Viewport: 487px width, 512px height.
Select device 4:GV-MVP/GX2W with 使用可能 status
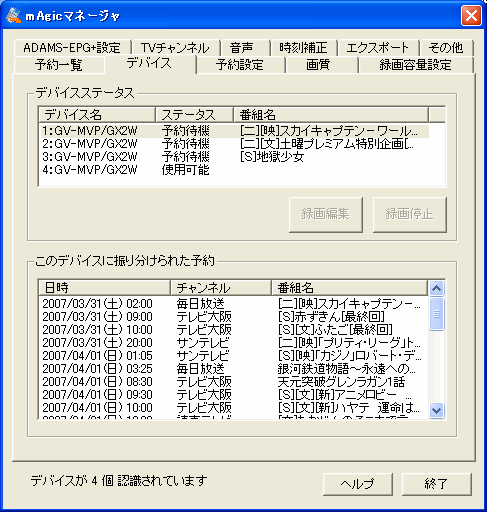pyautogui.click(x=234, y=170)
